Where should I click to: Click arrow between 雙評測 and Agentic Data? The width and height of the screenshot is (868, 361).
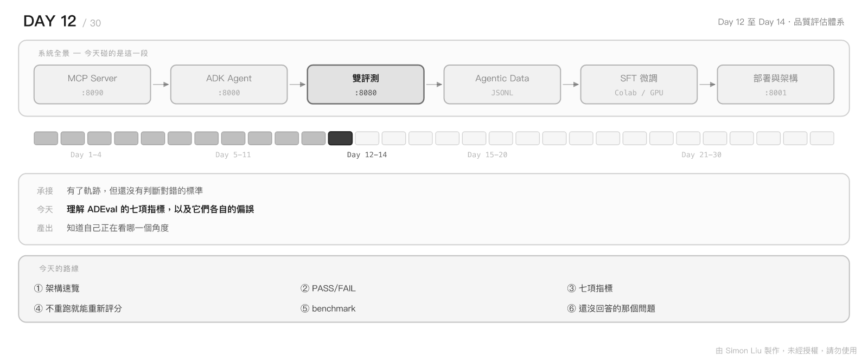click(x=434, y=85)
